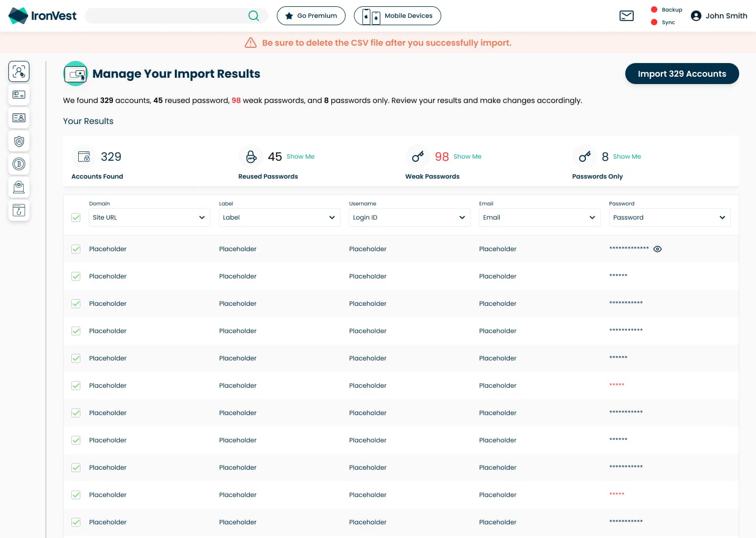Click the Manage Your Import Results header icon

[x=76, y=74]
